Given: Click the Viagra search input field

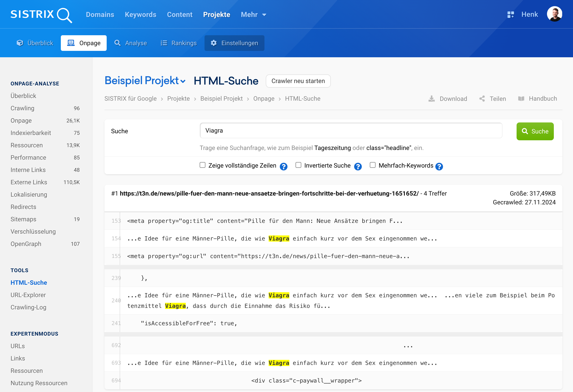Looking at the screenshot, I should coord(351,131).
